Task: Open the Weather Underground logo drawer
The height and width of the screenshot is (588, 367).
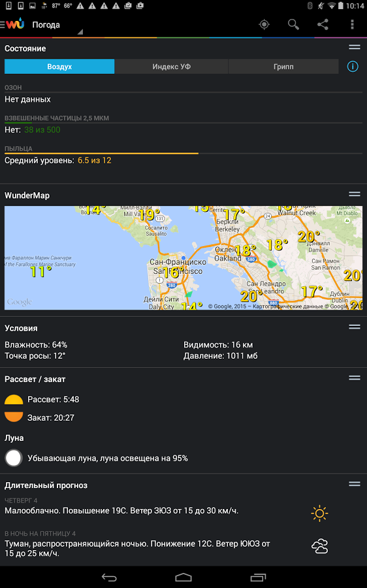Action: click(x=13, y=24)
